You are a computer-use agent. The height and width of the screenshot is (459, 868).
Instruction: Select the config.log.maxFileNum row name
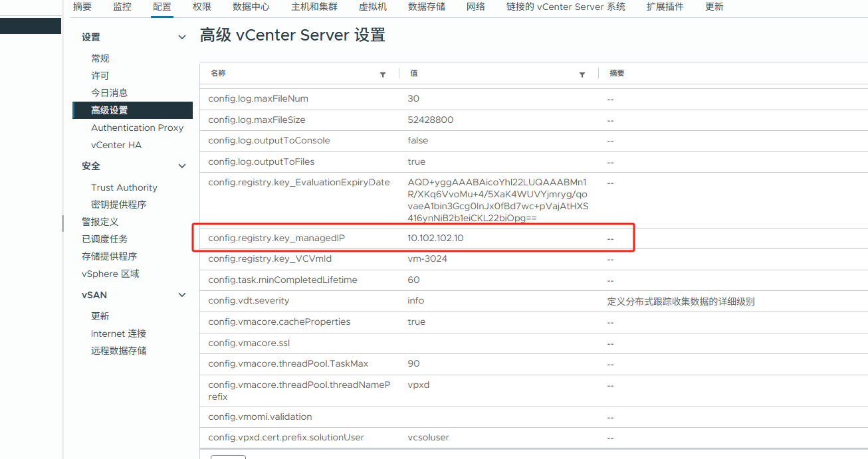[258, 98]
